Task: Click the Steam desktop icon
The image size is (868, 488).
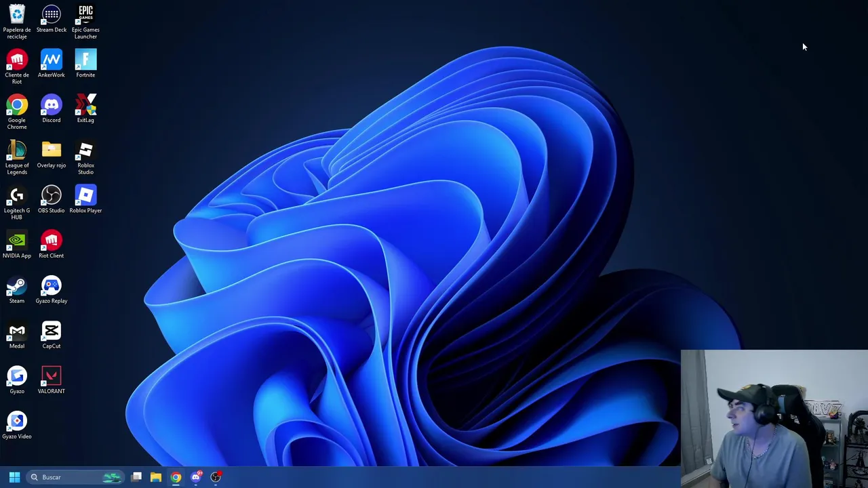Action: (17, 290)
